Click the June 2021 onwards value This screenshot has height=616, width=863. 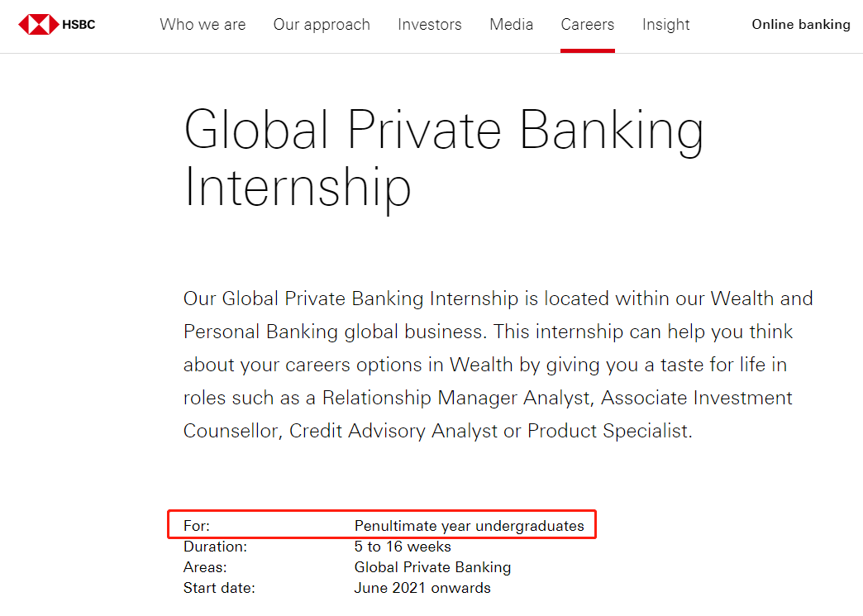point(422,588)
